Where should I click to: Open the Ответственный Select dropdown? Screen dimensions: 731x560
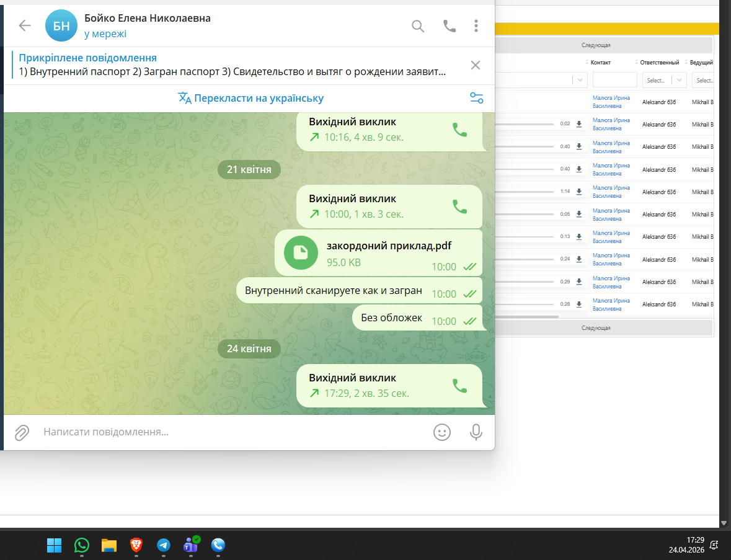664,80
